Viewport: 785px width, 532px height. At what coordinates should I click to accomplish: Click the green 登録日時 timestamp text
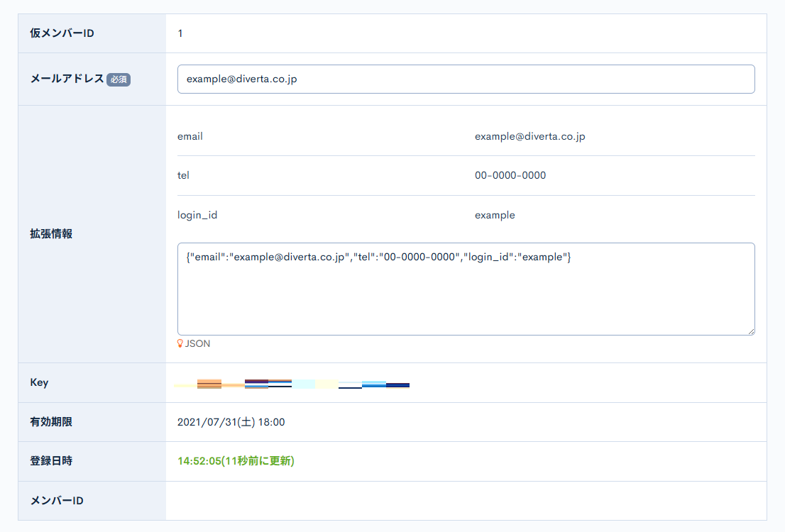[x=236, y=461]
